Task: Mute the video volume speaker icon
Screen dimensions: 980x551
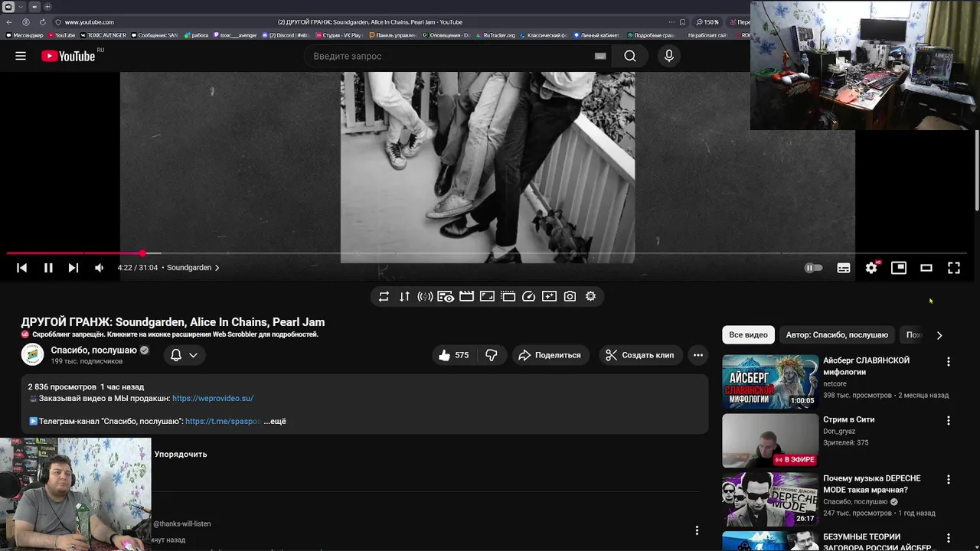Action: [99, 268]
